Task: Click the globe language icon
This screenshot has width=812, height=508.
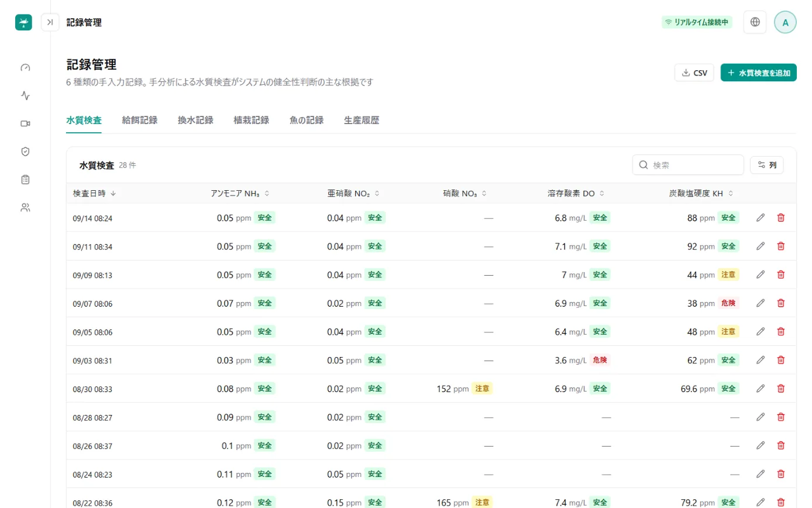Action: coord(755,22)
